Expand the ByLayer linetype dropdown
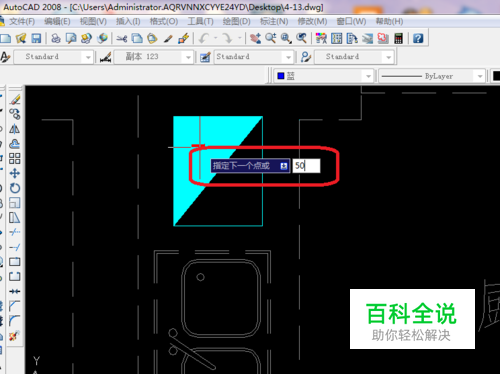The image size is (500, 374). pyautogui.click(x=480, y=76)
